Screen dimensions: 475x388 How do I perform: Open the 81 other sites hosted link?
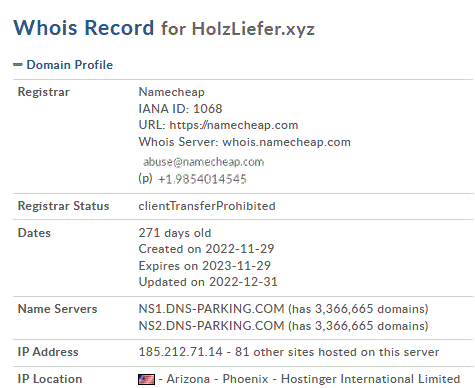coord(337,352)
